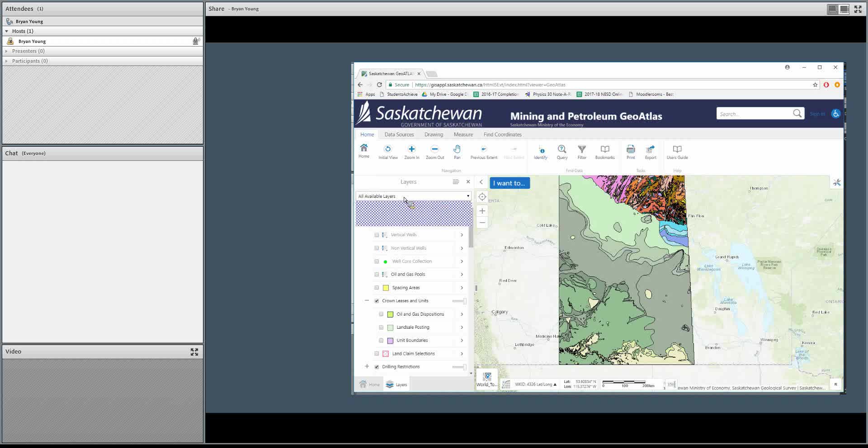Check the Well Core Collection layer

click(377, 261)
